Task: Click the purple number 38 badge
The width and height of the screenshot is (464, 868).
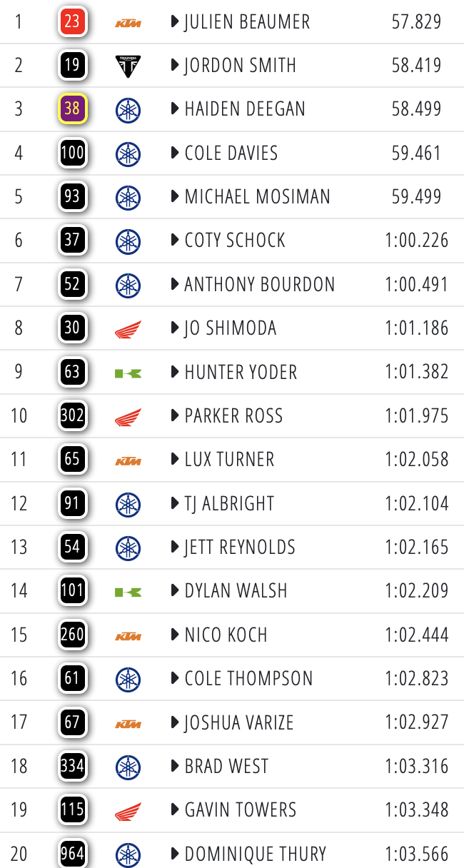Action: click(72, 109)
